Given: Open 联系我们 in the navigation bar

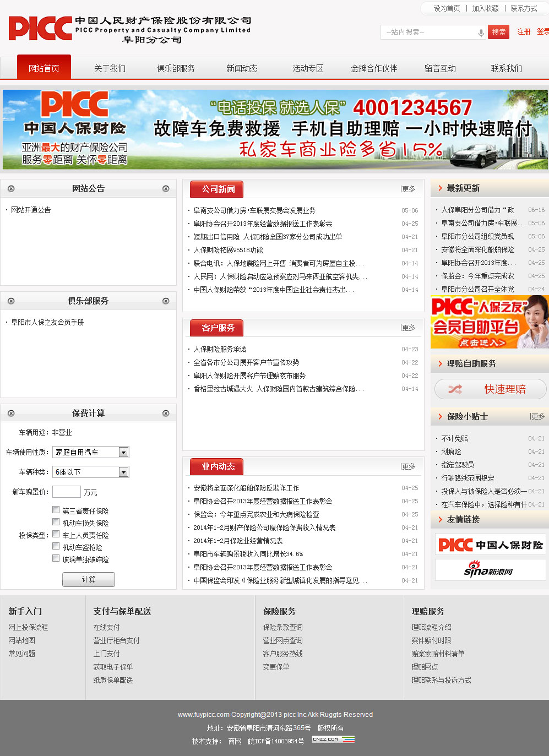Looking at the screenshot, I should [x=507, y=68].
